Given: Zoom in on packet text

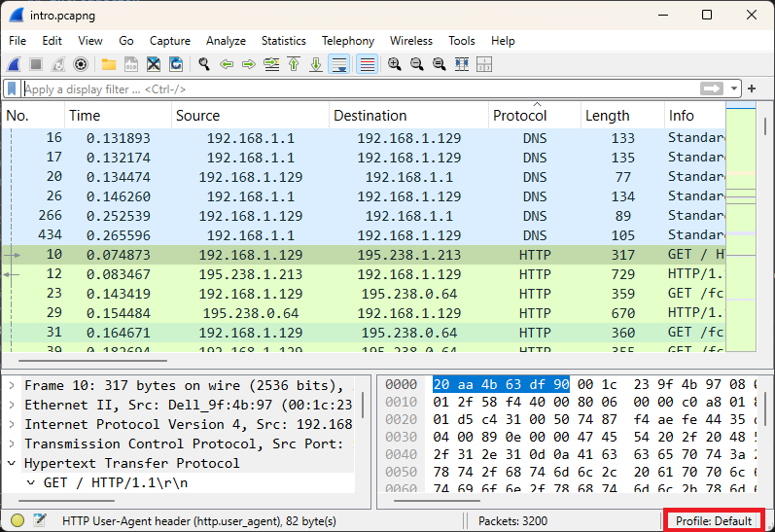Looking at the screenshot, I should [x=395, y=64].
